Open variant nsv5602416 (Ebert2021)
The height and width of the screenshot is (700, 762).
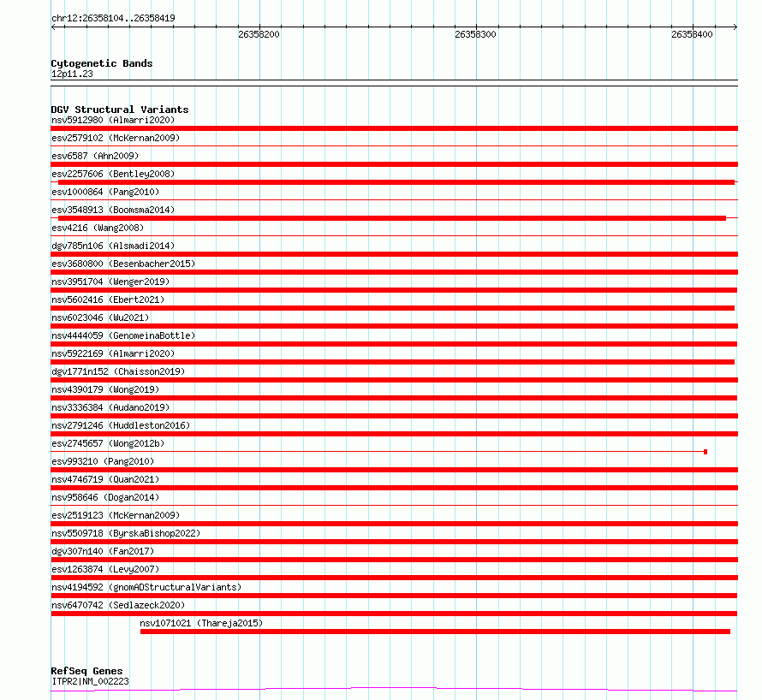(108, 300)
